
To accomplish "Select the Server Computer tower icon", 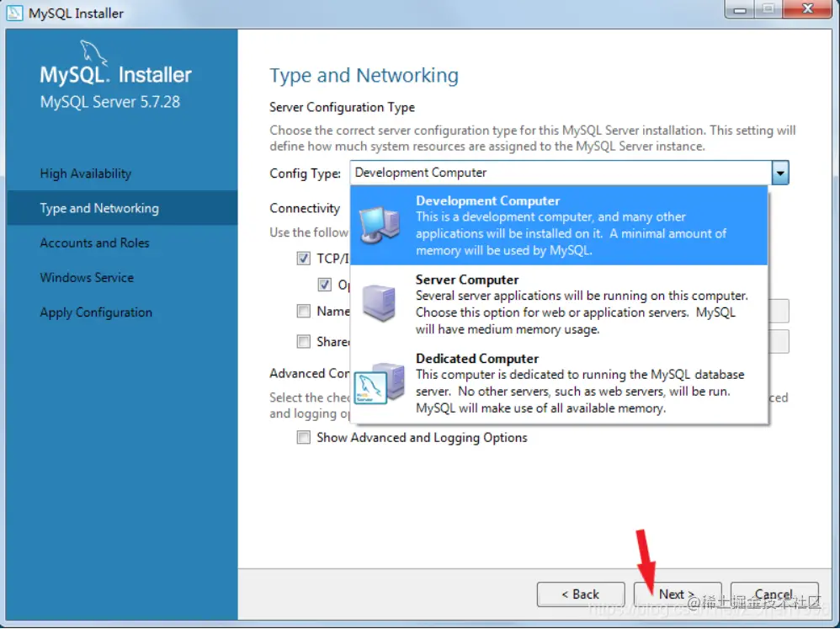I will point(380,303).
